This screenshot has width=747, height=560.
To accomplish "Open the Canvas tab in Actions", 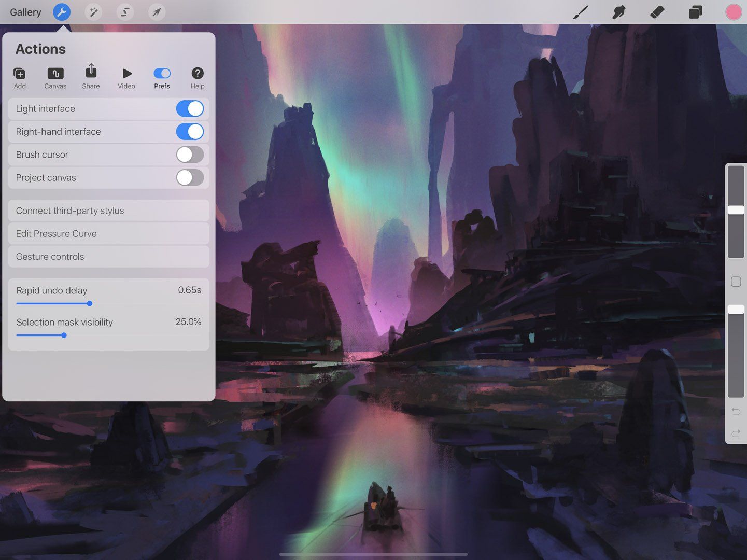I will [55, 77].
